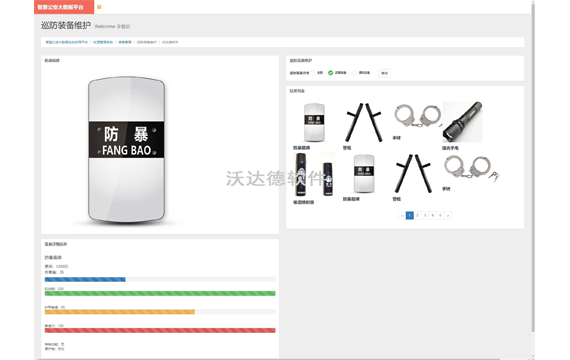Go to next page with » arrow
570x360 pixels.
click(x=448, y=215)
